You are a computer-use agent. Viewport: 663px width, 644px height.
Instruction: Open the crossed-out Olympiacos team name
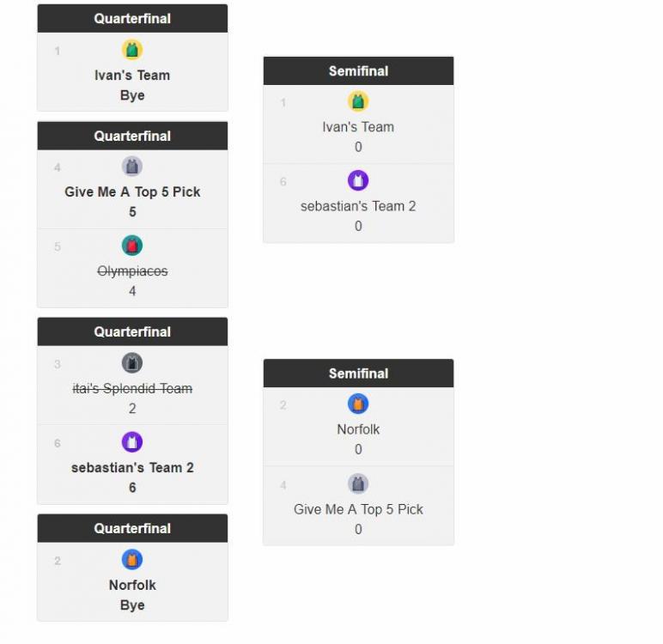point(132,271)
